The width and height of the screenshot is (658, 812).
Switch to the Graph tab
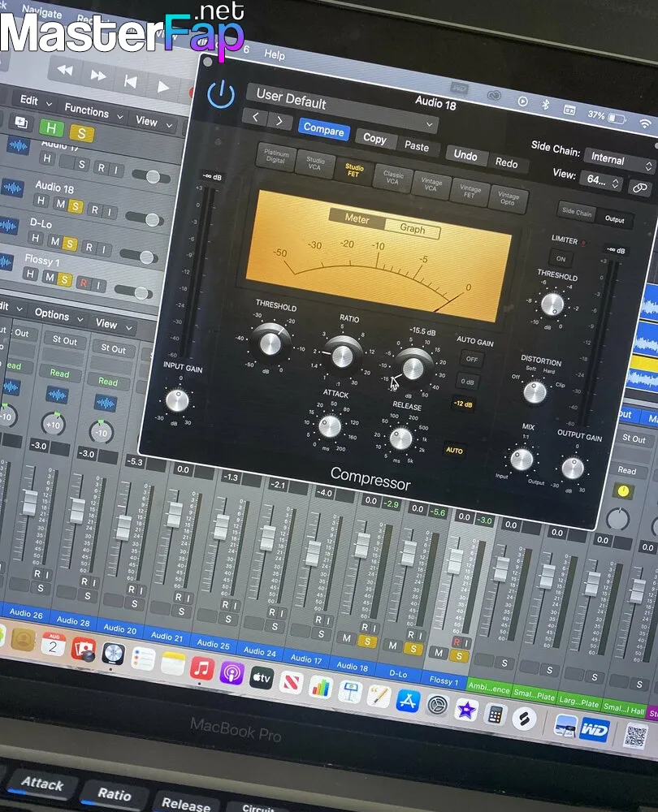click(x=412, y=229)
